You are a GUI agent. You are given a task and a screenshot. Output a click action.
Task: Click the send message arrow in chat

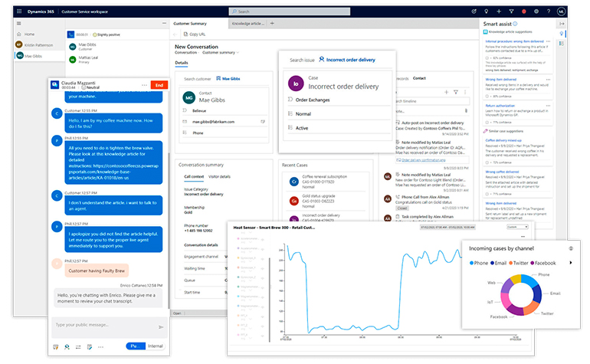point(161,326)
